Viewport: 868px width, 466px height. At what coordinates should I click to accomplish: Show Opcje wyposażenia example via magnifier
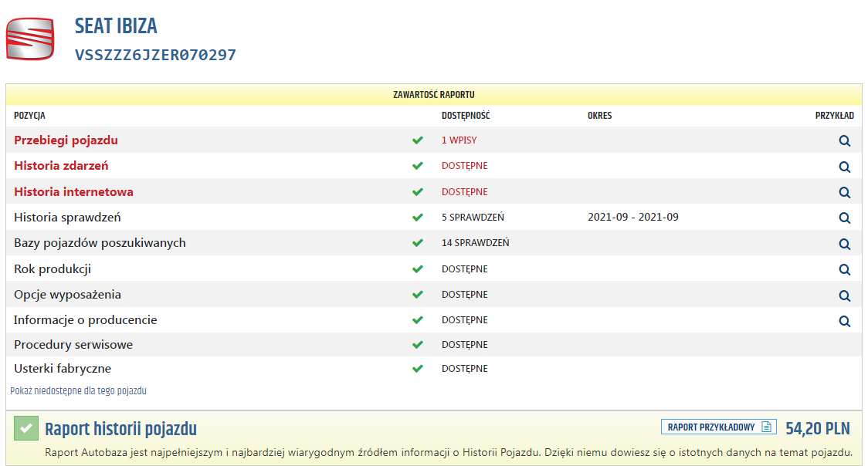coord(844,295)
